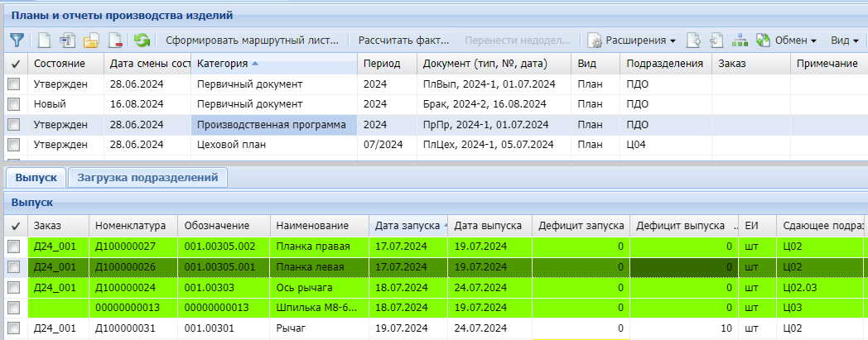Click the export document arrow icon

point(695,40)
